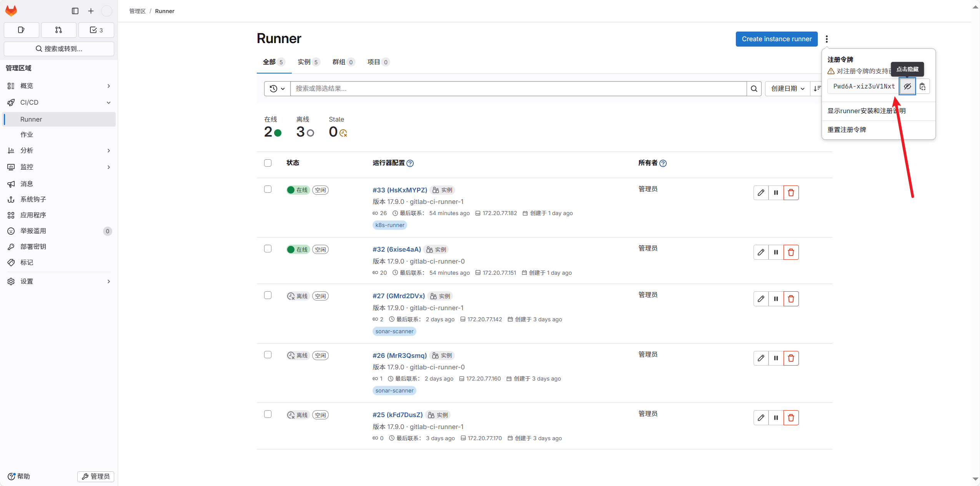Copy the registration token with the copy icon
980x486 pixels.
pos(923,86)
